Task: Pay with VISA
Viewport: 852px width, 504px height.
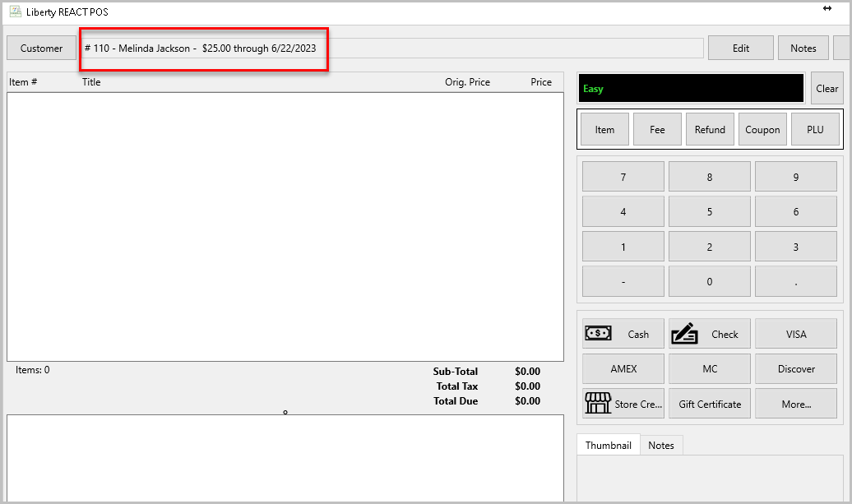Action: tap(796, 334)
